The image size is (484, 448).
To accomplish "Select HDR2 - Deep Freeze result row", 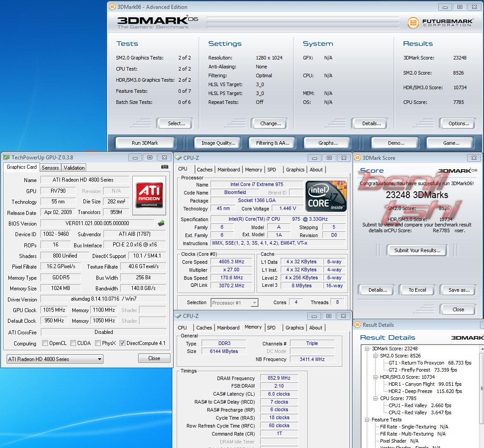I will coord(425,391).
